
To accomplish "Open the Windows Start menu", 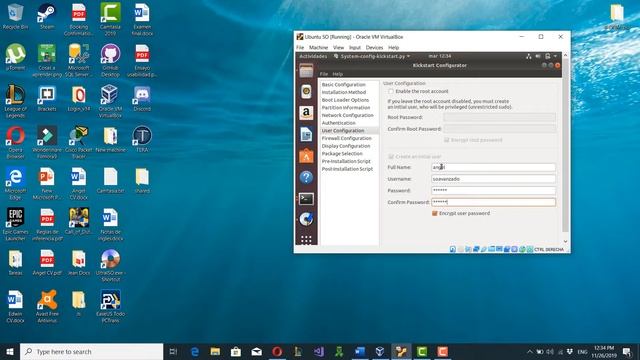I will click(10, 351).
